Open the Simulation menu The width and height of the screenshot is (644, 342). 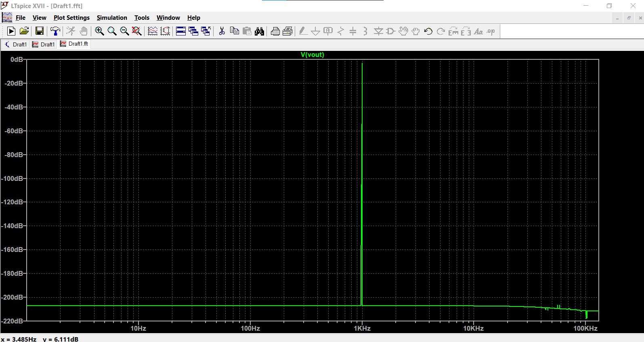[112, 18]
